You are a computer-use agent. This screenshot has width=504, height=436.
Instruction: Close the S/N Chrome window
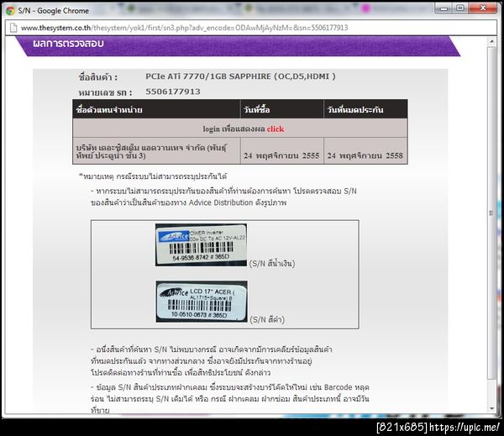pos(483,8)
